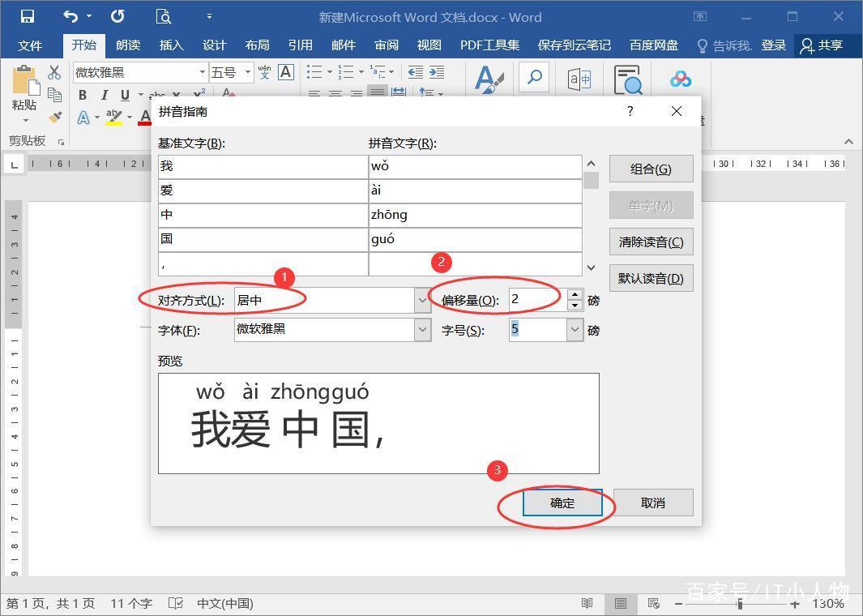
Task: Click the Redo/Repeat icon
Action: (117, 16)
